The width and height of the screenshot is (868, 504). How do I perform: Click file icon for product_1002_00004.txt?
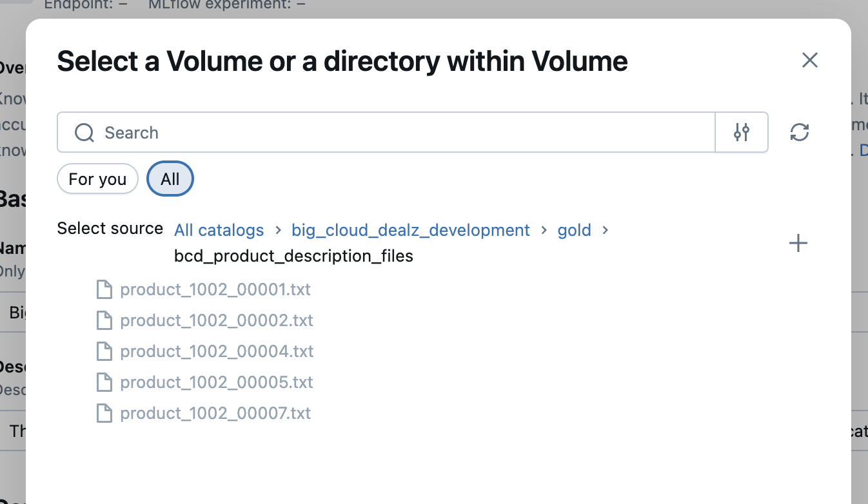click(104, 351)
